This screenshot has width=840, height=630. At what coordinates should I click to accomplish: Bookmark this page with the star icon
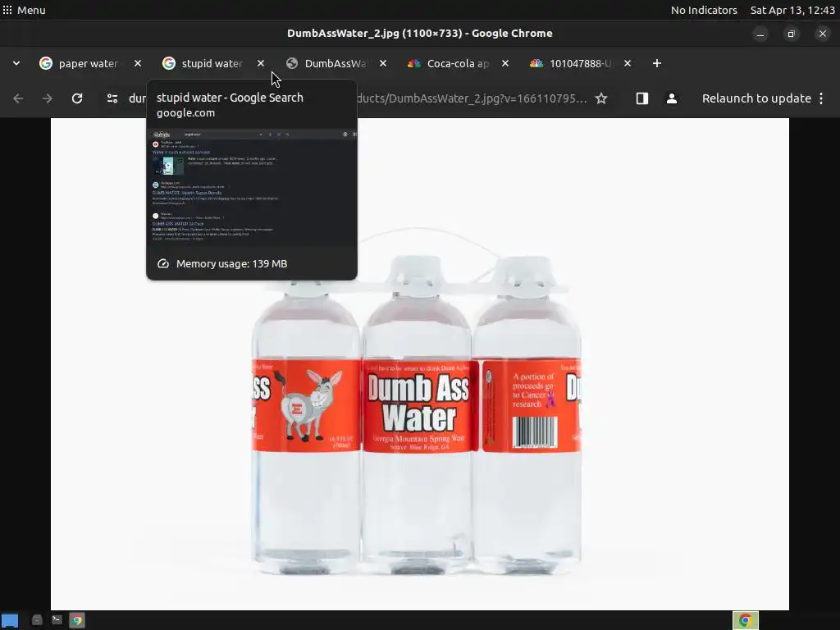point(601,98)
